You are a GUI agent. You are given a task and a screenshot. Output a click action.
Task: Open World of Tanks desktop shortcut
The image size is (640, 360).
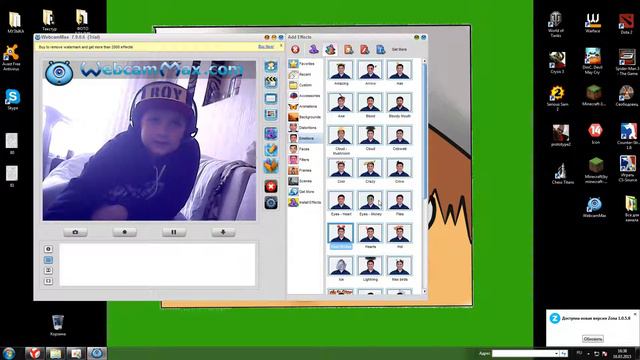(556, 24)
